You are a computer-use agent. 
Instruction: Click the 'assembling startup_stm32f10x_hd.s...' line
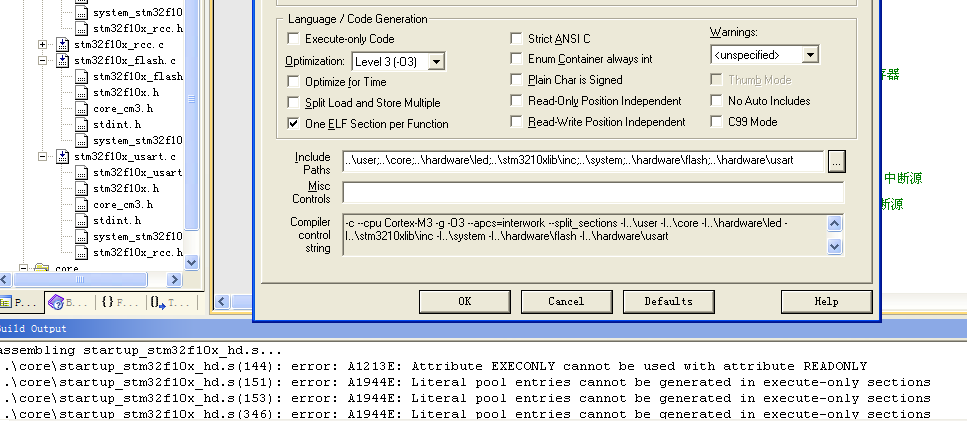140,351
